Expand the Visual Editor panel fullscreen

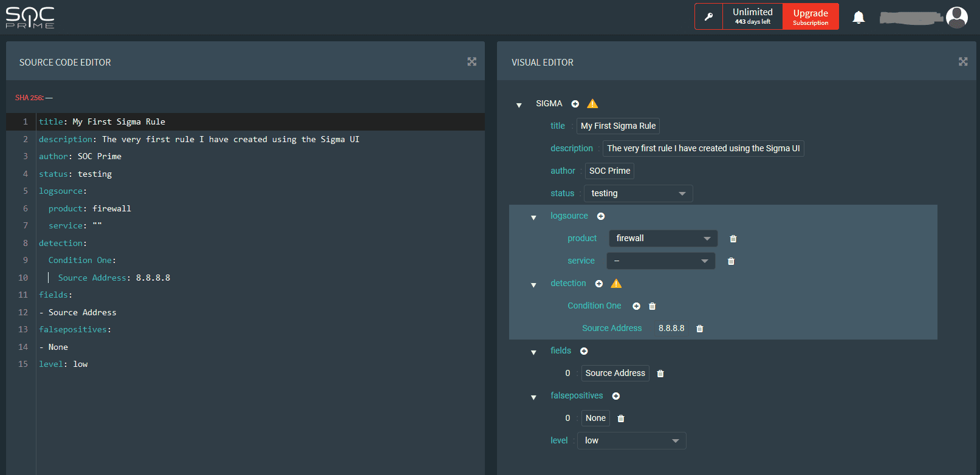point(963,62)
